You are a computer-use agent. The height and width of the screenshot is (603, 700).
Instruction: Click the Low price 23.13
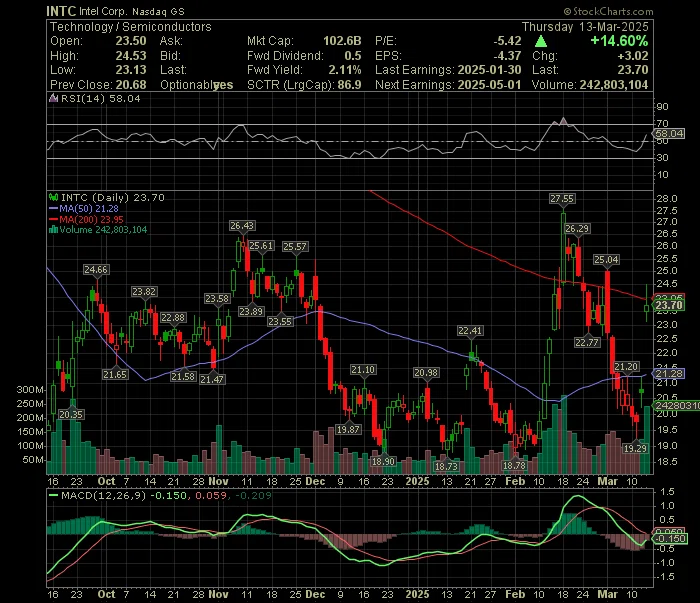click(131, 70)
